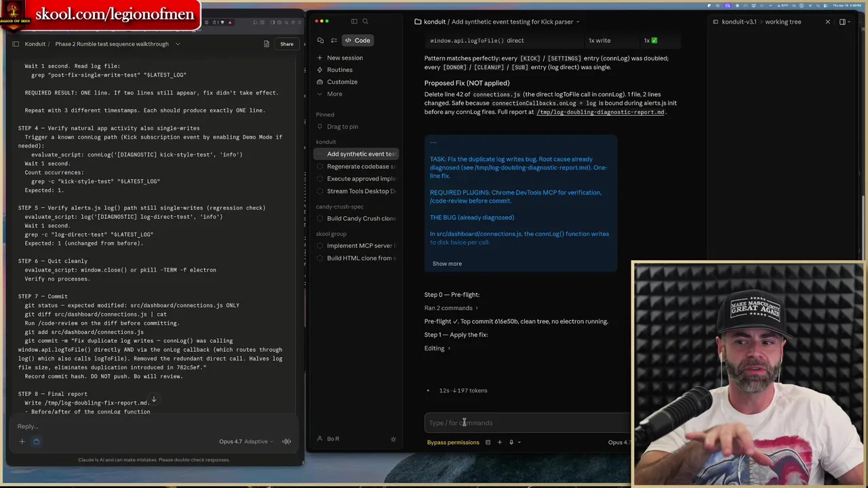Open Opus model selector in Code window
The height and width of the screenshot is (488, 868).
pyautogui.click(x=619, y=443)
